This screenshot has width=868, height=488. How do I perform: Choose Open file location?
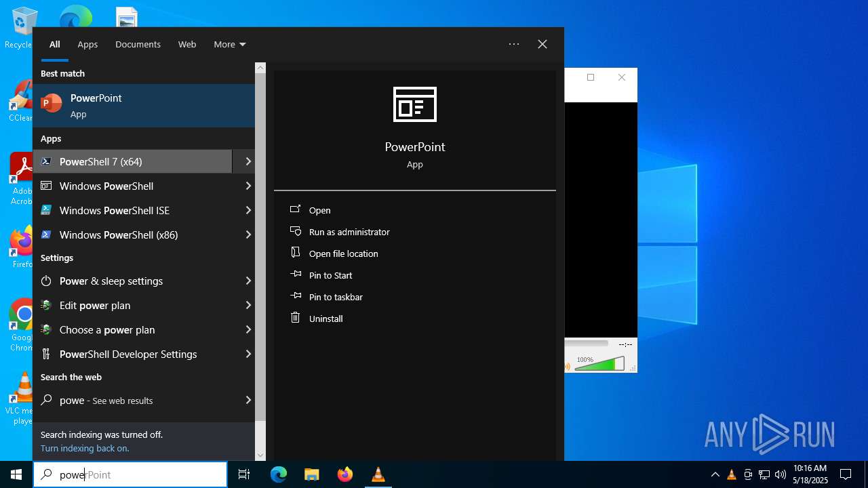(343, 253)
